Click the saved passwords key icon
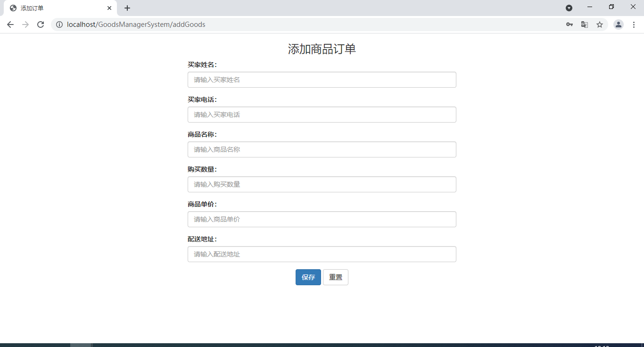This screenshot has width=644, height=347. (570, 25)
